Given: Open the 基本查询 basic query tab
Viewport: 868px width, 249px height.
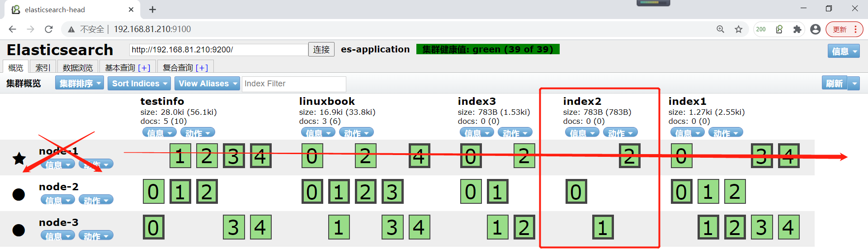Looking at the screenshot, I should point(127,67).
